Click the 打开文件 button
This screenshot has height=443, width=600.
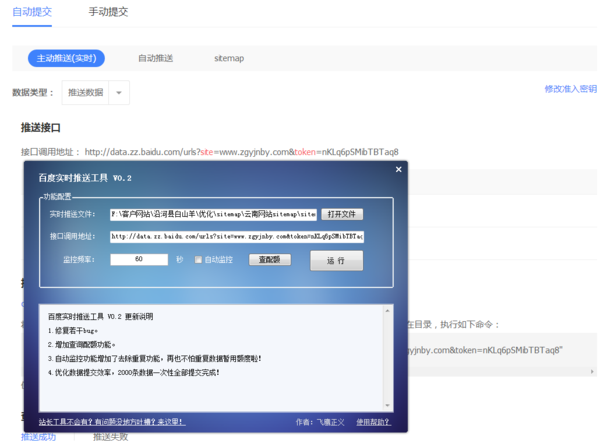pyautogui.click(x=342, y=214)
